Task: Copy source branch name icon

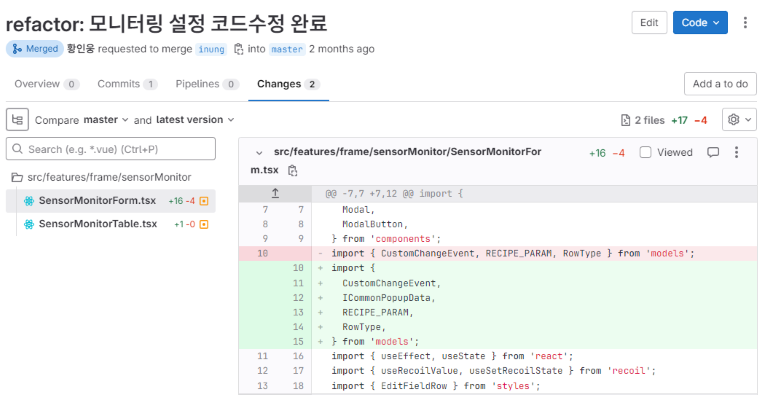Action: coord(238,49)
